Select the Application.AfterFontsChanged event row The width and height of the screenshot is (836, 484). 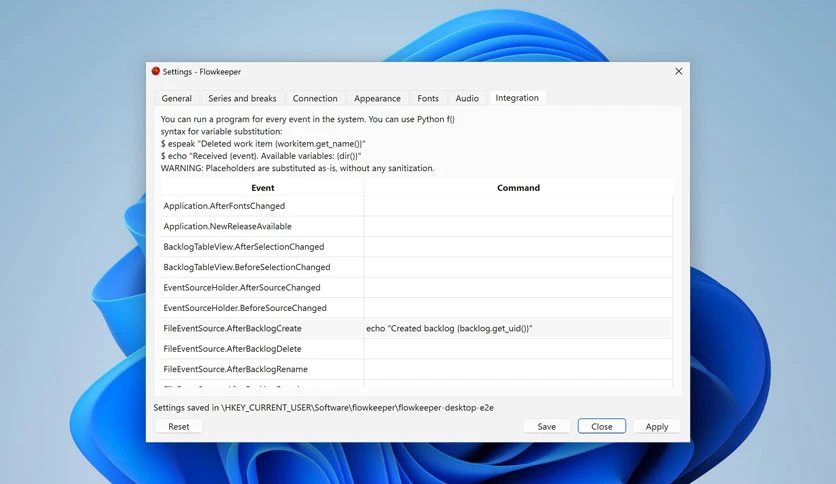tap(262, 206)
